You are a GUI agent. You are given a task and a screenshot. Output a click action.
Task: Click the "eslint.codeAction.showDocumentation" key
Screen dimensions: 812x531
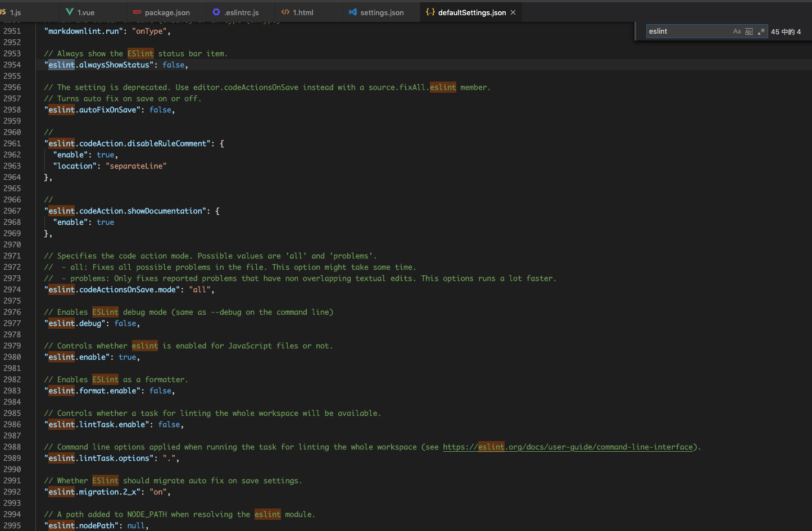point(125,211)
